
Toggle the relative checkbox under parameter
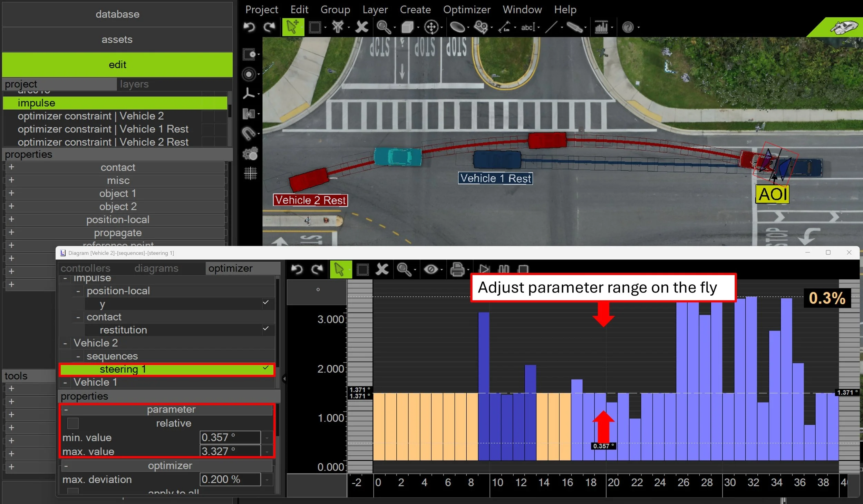(x=73, y=423)
